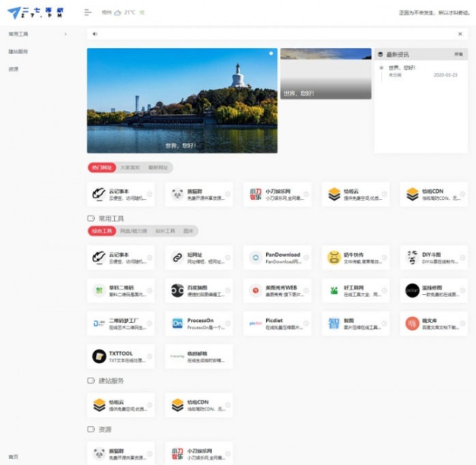Open 云记事本 card under 常用工具 section
This screenshot has height=465, width=476.
(x=121, y=258)
